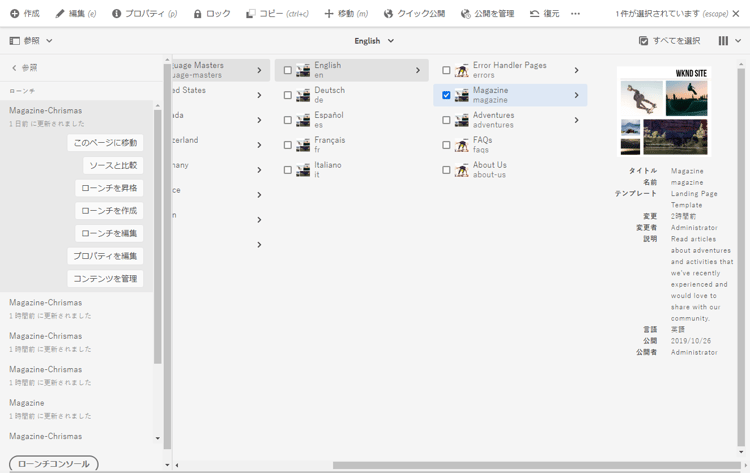Clear selection with the escape X icon
750x473 pixels.
tap(736, 14)
